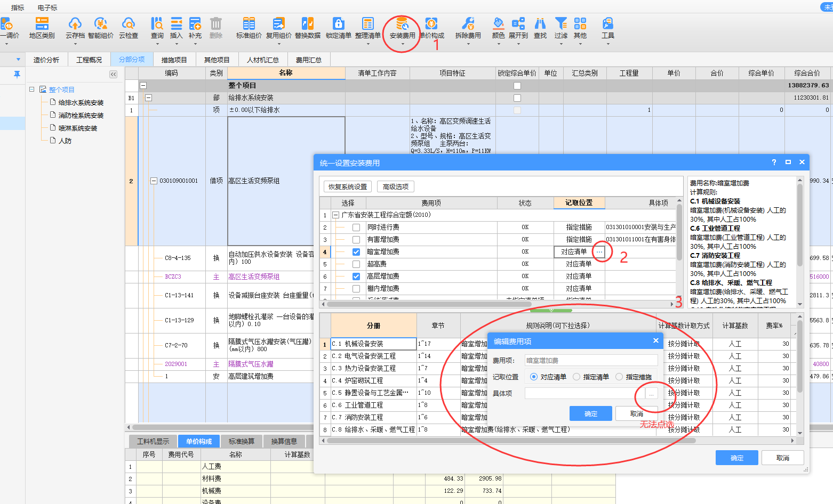Click the 展开到 expand-to icon
This screenshot has height=504, width=833.
(x=518, y=24)
